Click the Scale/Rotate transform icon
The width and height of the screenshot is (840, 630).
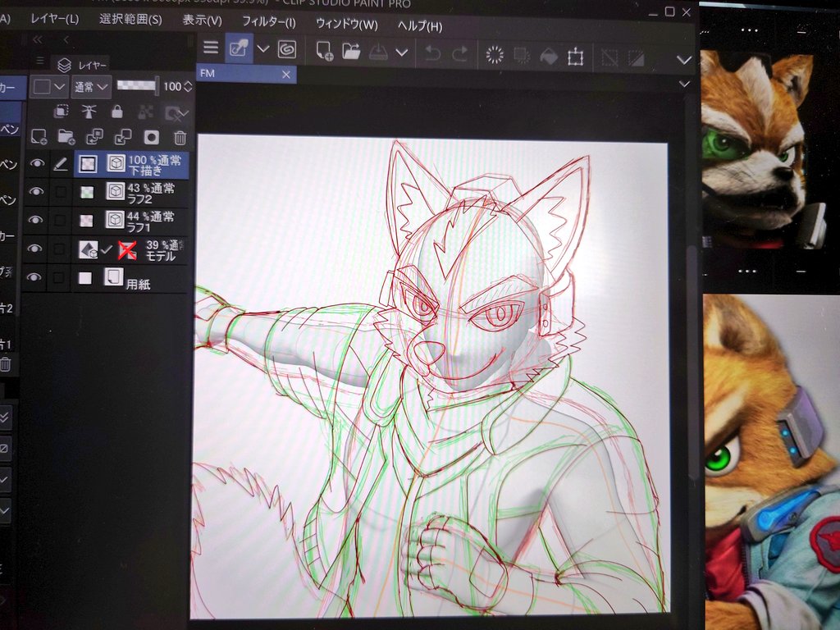pos(575,57)
